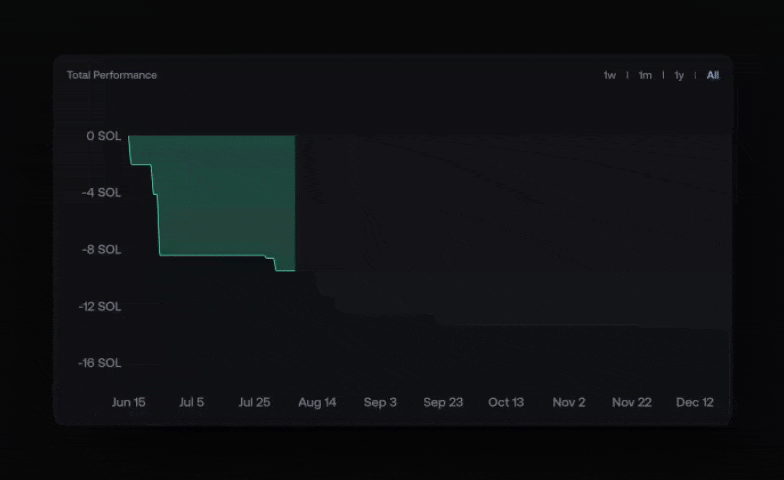The height and width of the screenshot is (480, 784).
Task: Select the All time range
Action: [712, 76]
